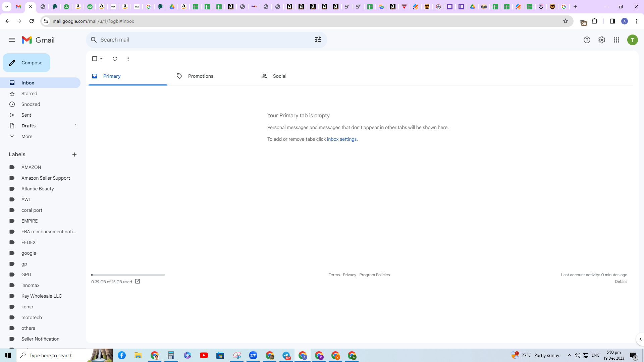Go back in browser history
The height and width of the screenshot is (362, 644).
pyautogui.click(x=7, y=21)
